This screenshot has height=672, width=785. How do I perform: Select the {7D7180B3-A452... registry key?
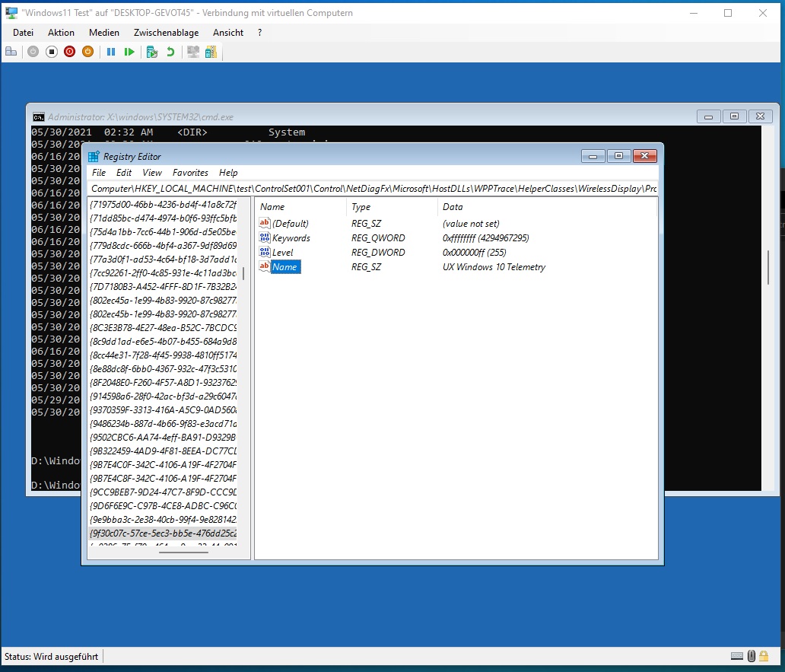[x=163, y=287]
